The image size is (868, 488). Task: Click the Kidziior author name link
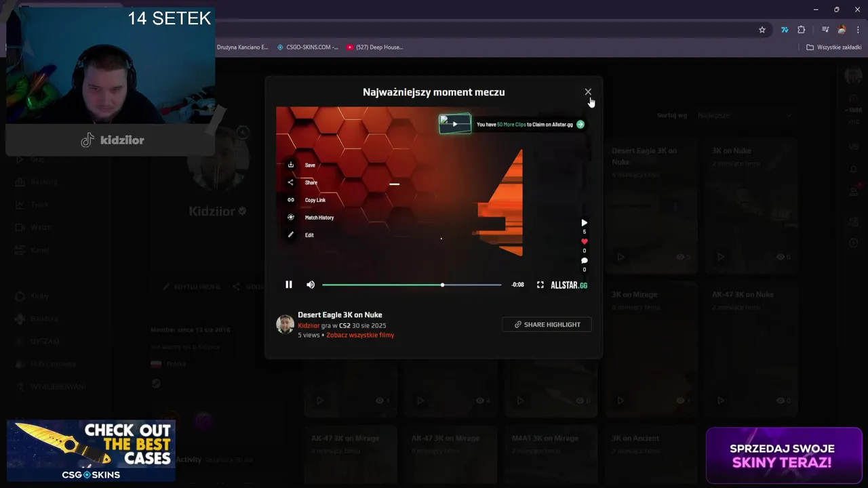pos(309,325)
